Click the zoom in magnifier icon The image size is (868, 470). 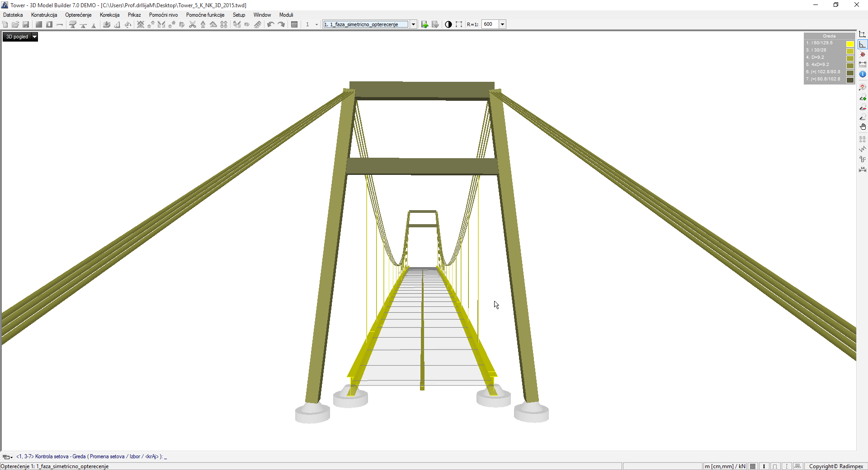[x=863, y=97]
